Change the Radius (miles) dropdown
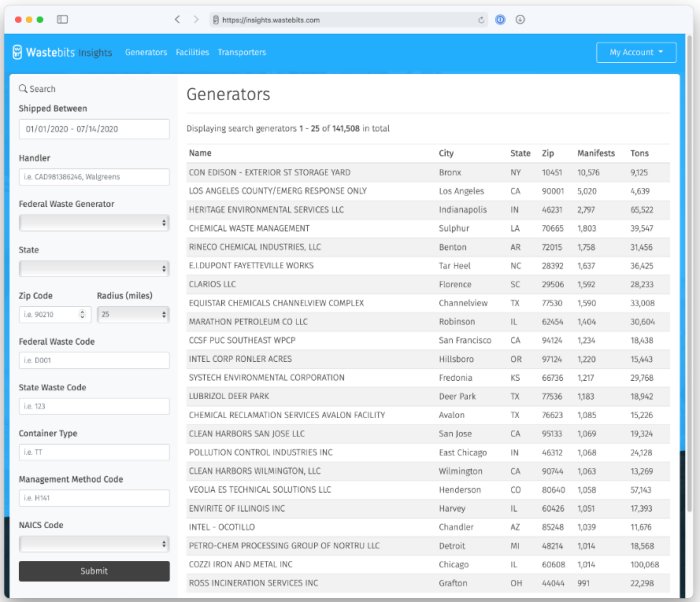The height and width of the screenshot is (602, 700). point(133,314)
